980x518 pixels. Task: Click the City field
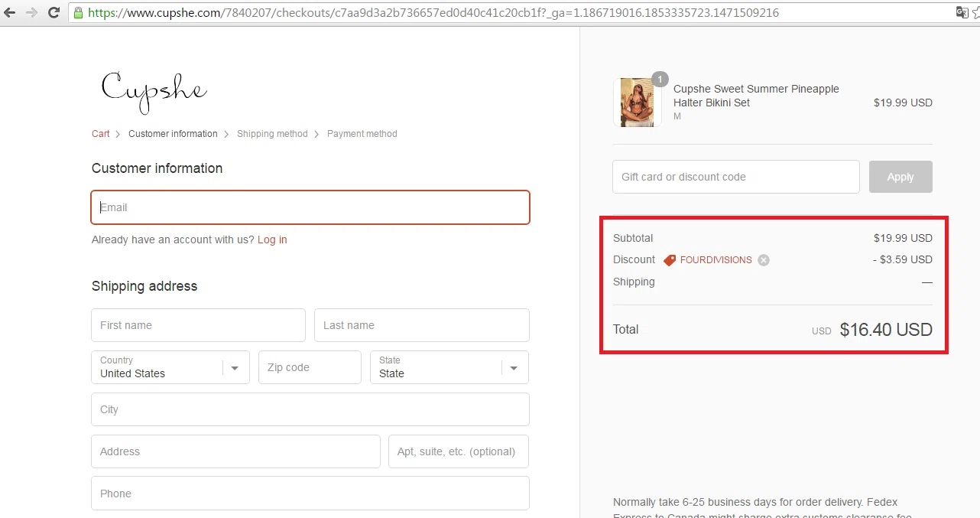(x=310, y=409)
